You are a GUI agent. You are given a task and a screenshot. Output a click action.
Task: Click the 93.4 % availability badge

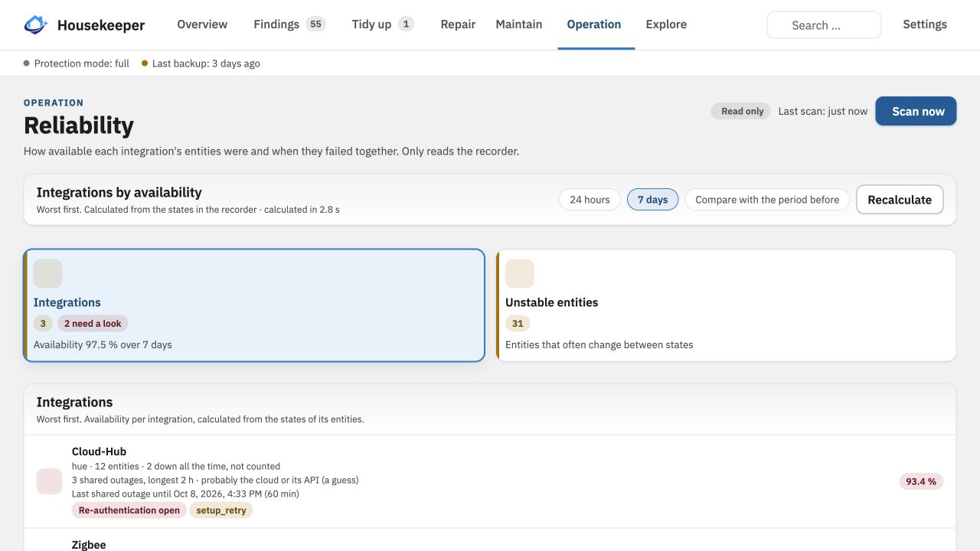921,481
